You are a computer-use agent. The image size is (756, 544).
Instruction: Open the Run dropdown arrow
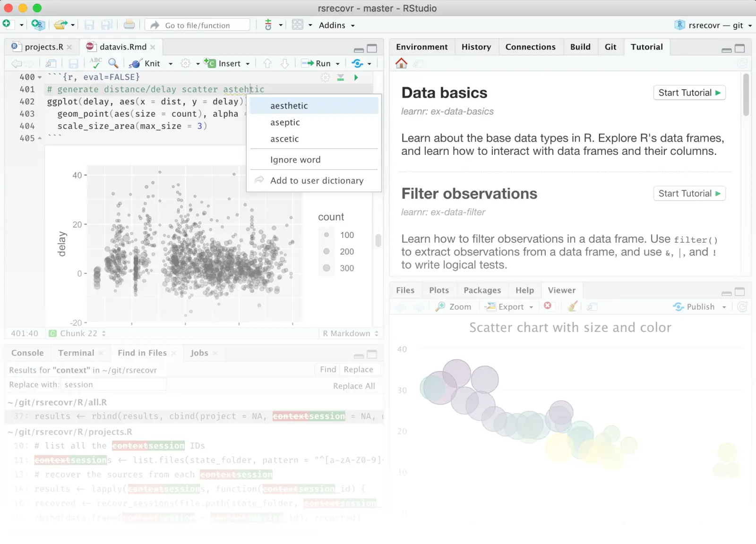337,63
